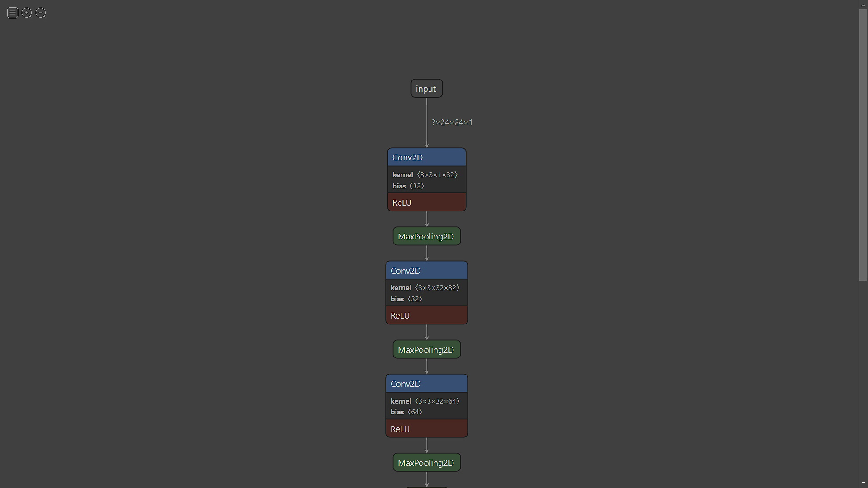The width and height of the screenshot is (868, 488).
Task: Click the ?×24×24×1 tensor shape label
Action: point(452,122)
